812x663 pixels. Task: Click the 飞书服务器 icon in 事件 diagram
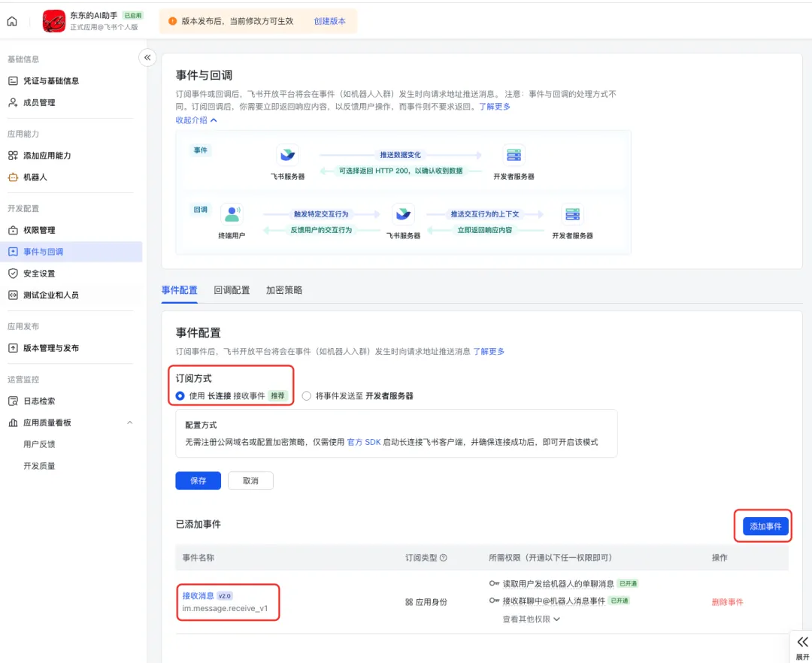click(x=287, y=155)
